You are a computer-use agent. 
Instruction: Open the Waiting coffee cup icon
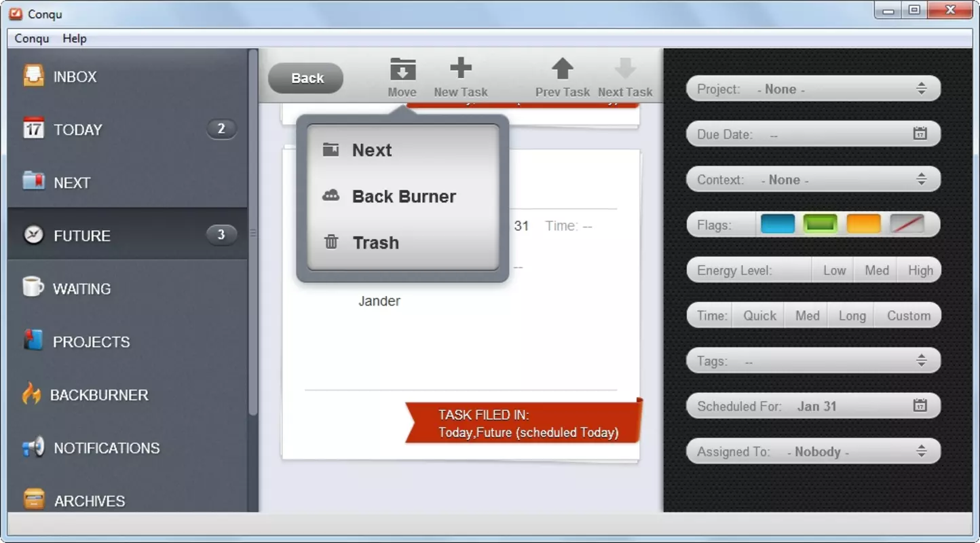[x=33, y=287]
